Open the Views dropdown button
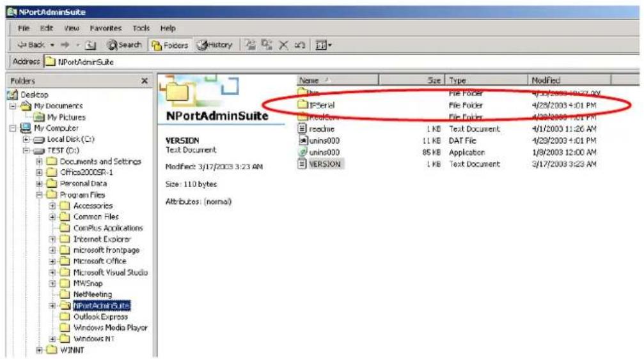Image resolution: width=644 pixels, height=359 pixels. (x=323, y=45)
